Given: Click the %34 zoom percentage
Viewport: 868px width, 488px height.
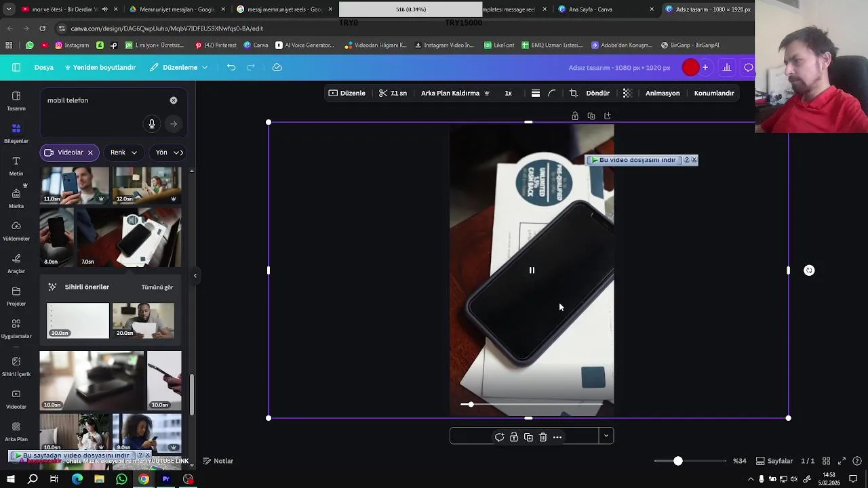Looking at the screenshot, I should [739, 461].
